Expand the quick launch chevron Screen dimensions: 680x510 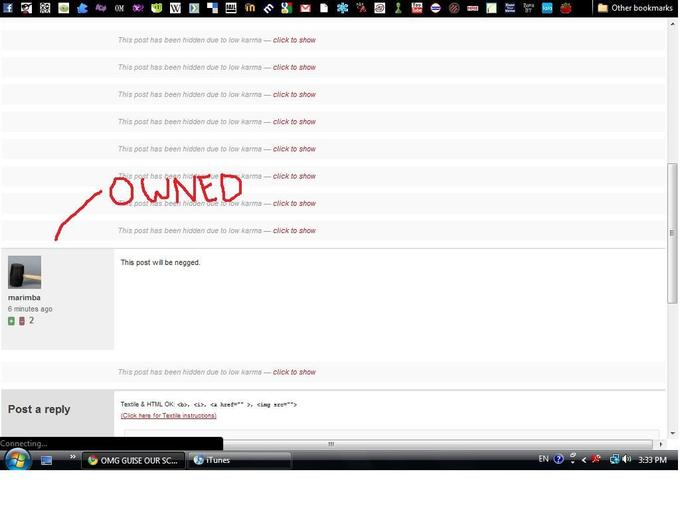[72, 456]
